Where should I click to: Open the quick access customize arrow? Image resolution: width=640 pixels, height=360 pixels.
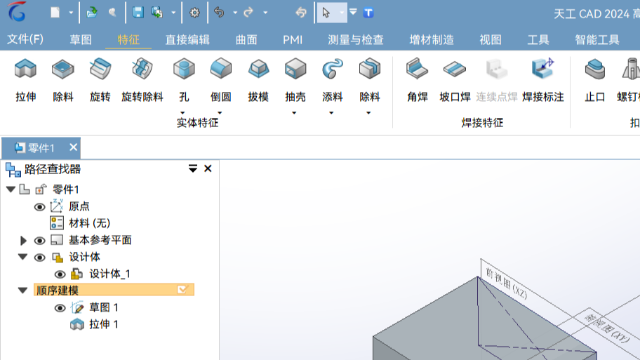pos(353,12)
